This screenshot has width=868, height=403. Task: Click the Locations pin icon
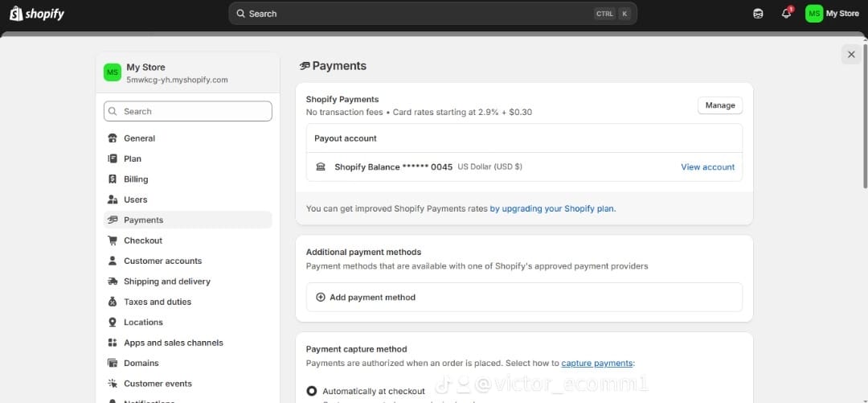113,322
